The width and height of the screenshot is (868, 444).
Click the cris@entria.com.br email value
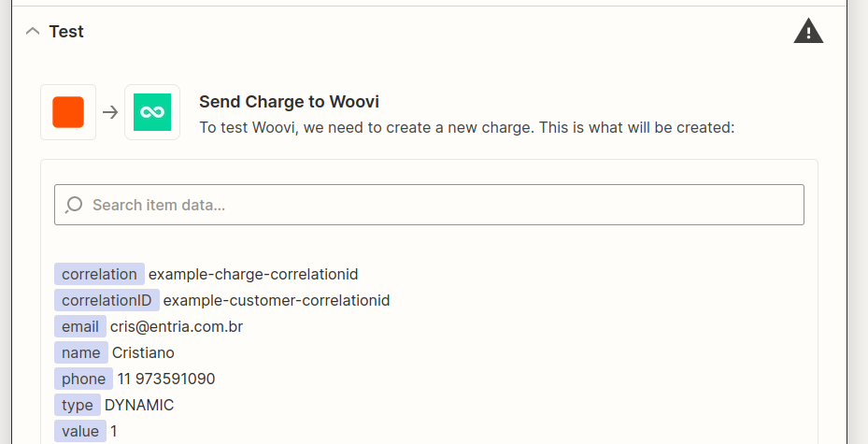pos(177,326)
